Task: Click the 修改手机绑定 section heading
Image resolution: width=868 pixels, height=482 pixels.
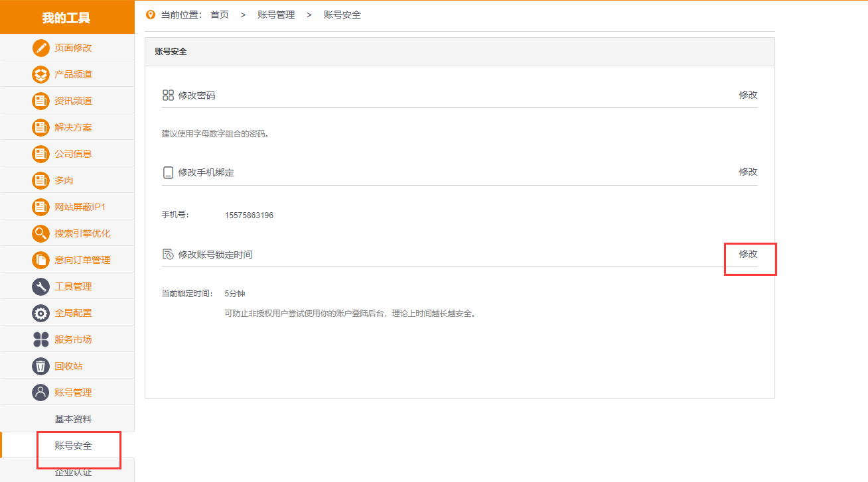Action: coord(206,172)
